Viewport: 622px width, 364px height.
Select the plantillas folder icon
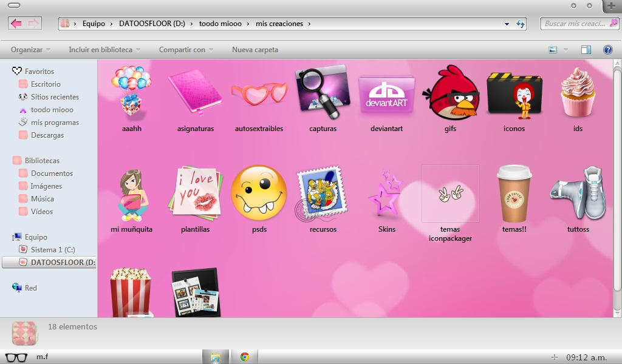coord(196,194)
